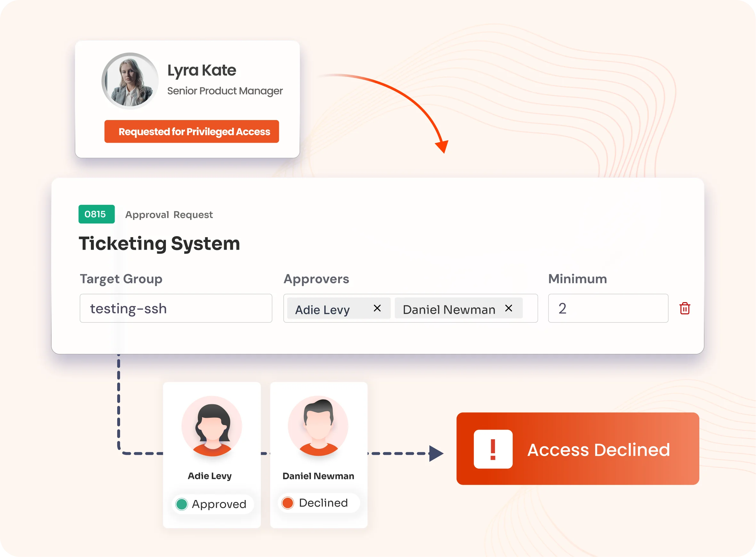Click the orange Declined status dot
756x557 pixels.
[288, 503]
